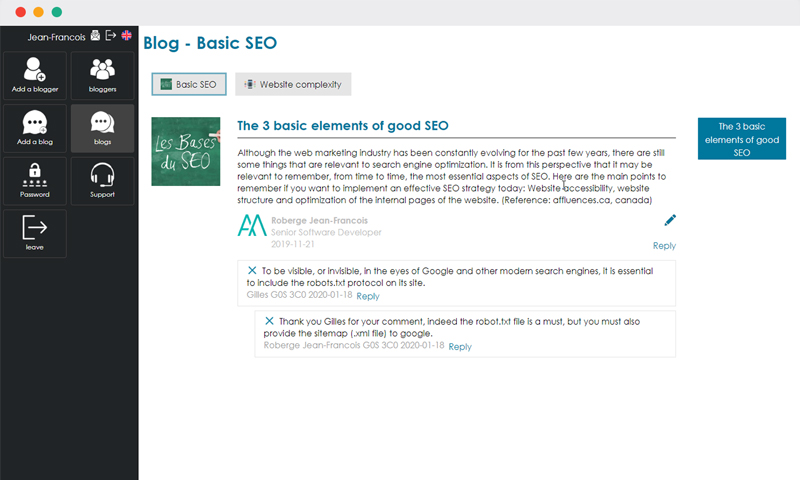This screenshot has width=800, height=480.
Task: Open the Add a blogger tile
Action: click(x=35, y=75)
